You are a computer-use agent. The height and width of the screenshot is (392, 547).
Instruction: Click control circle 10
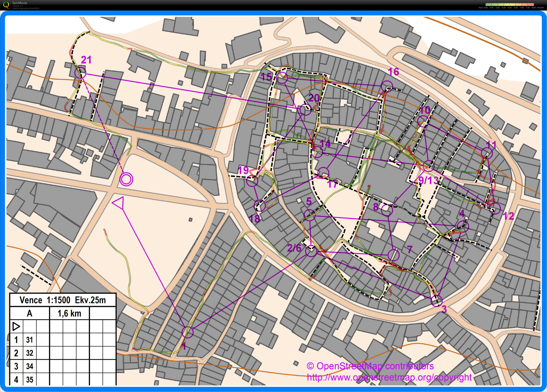pyautogui.click(x=423, y=121)
